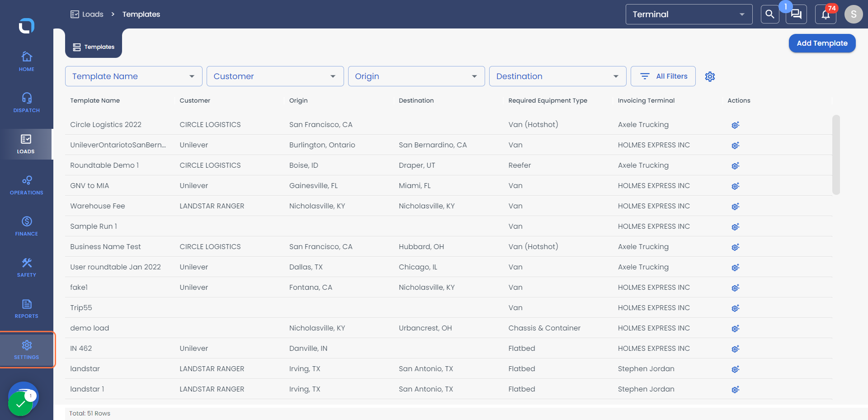This screenshot has width=868, height=420.
Task: Select the Templates tab
Action: [94, 47]
